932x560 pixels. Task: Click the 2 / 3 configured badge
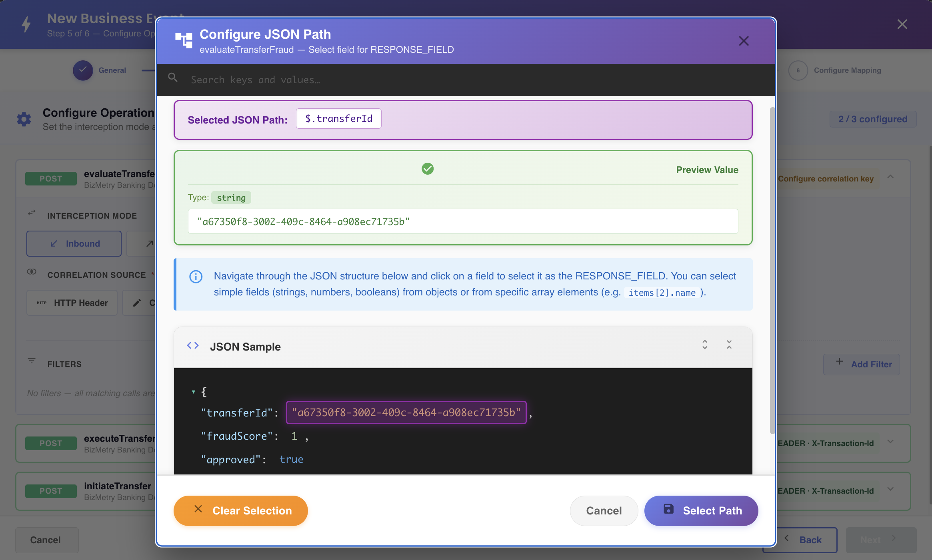873,119
